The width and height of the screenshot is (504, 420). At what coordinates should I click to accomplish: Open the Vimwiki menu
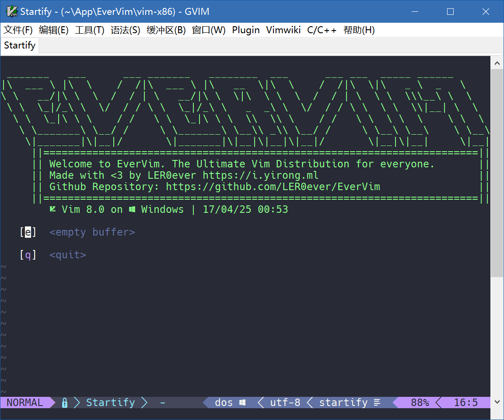click(x=283, y=30)
